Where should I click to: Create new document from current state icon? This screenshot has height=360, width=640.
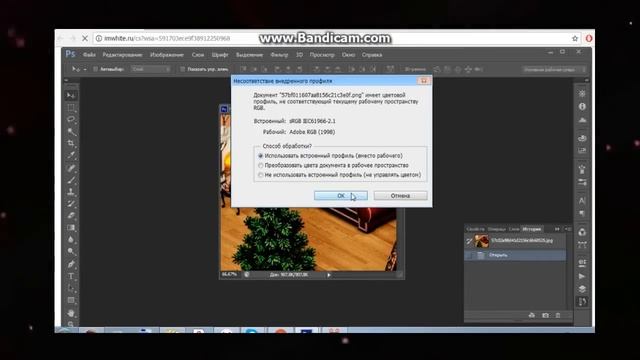click(531, 315)
